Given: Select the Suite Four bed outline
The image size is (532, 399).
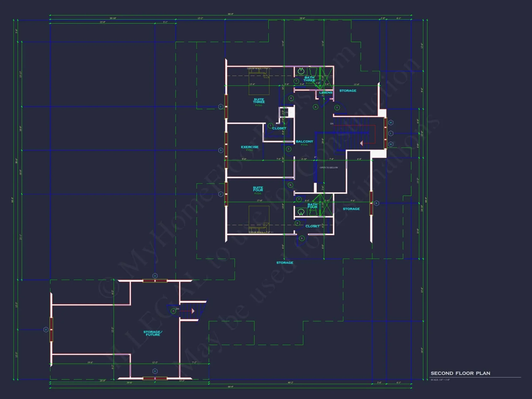Looking at the screenshot, I should 259,219.
